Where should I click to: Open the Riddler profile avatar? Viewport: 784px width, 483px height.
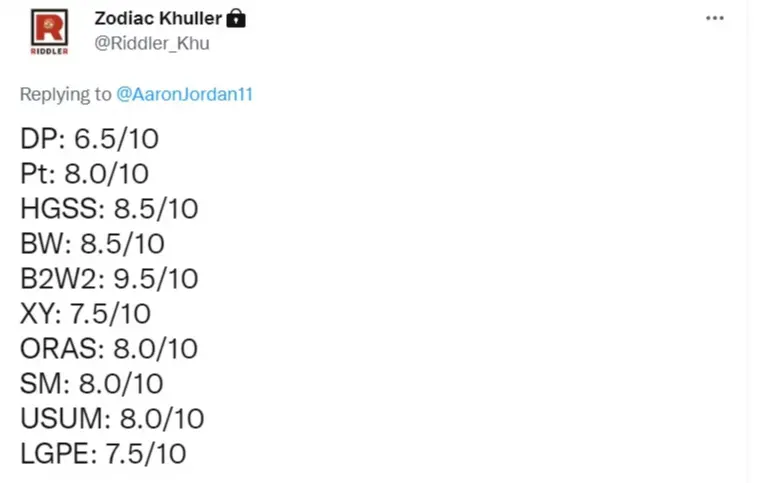click(x=49, y=32)
